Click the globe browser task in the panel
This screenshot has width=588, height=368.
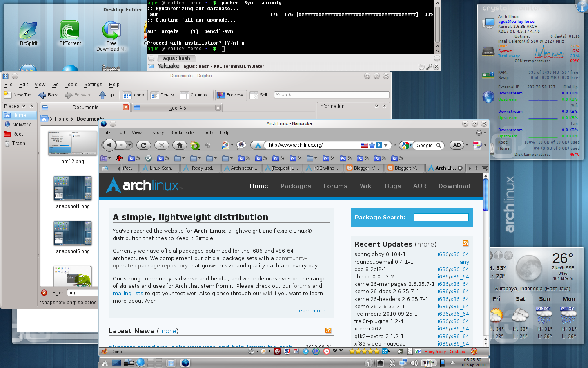[185, 363]
